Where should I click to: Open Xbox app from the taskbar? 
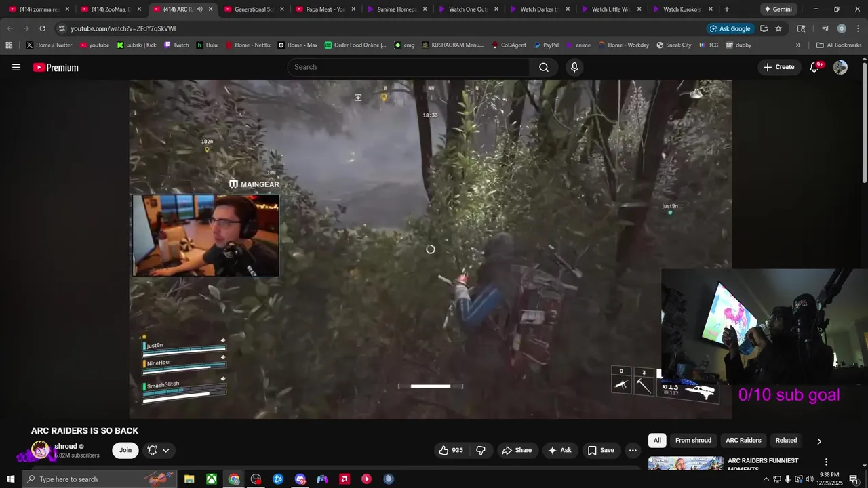(x=212, y=479)
